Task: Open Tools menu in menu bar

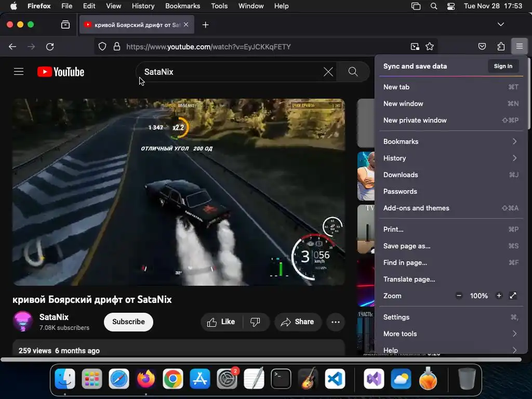Action: click(219, 6)
